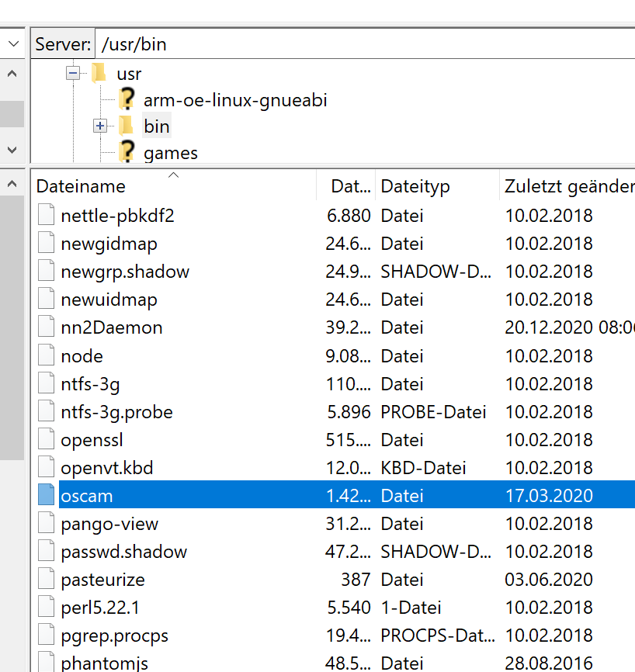Click the yellow folder icon next to usr
This screenshot has height=672, width=635.
click(x=98, y=74)
